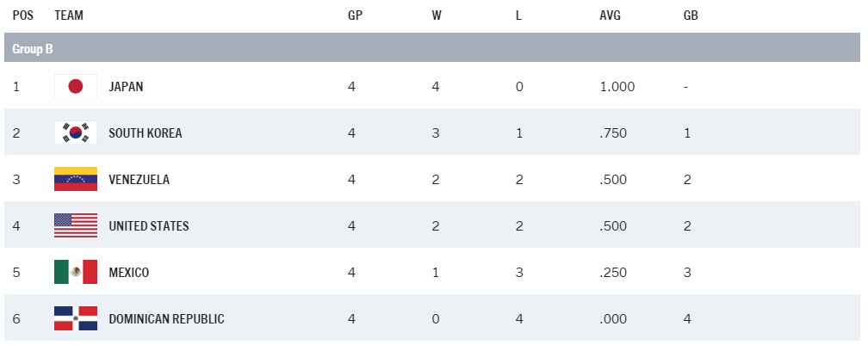Select the Venezuela team name
Screen dimensions: 868x345
[139, 179]
